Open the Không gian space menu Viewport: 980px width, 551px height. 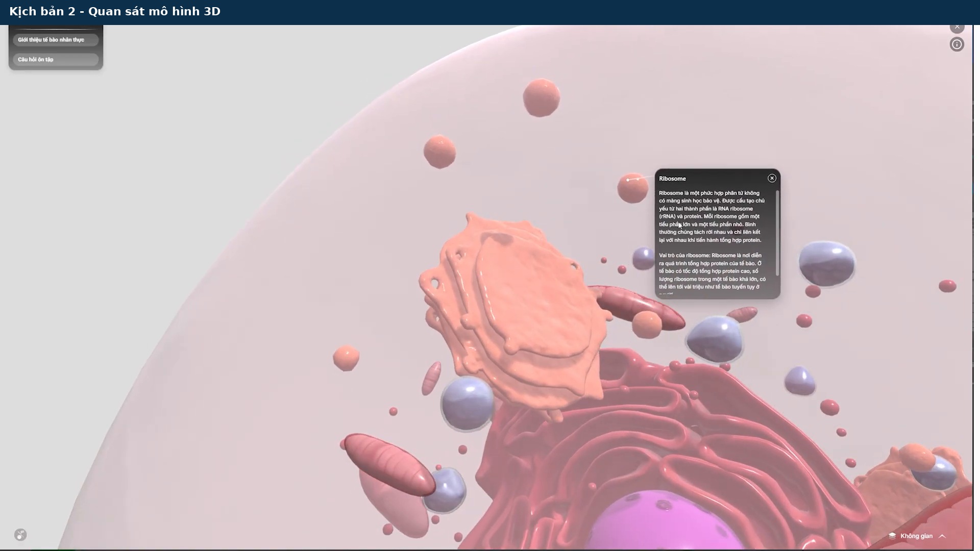917,536
